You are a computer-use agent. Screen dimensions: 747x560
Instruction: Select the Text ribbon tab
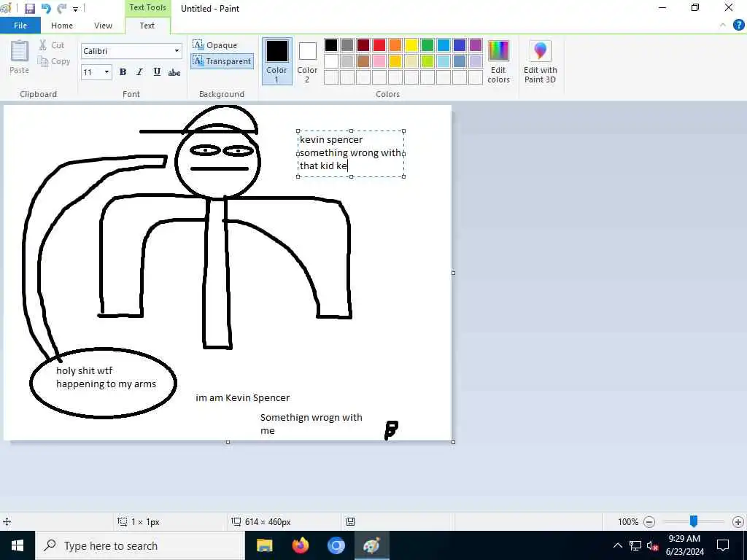tap(147, 26)
